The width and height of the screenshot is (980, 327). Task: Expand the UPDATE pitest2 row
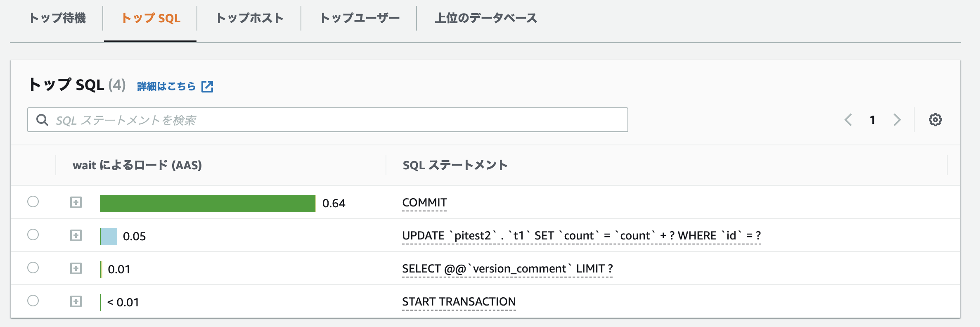point(76,235)
